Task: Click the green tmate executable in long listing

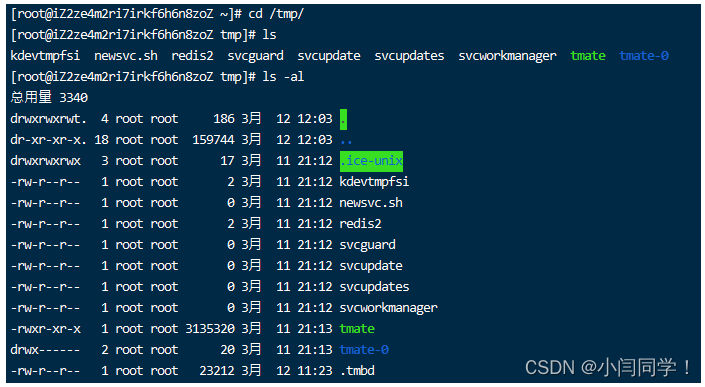Action: pyautogui.click(x=357, y=329)
